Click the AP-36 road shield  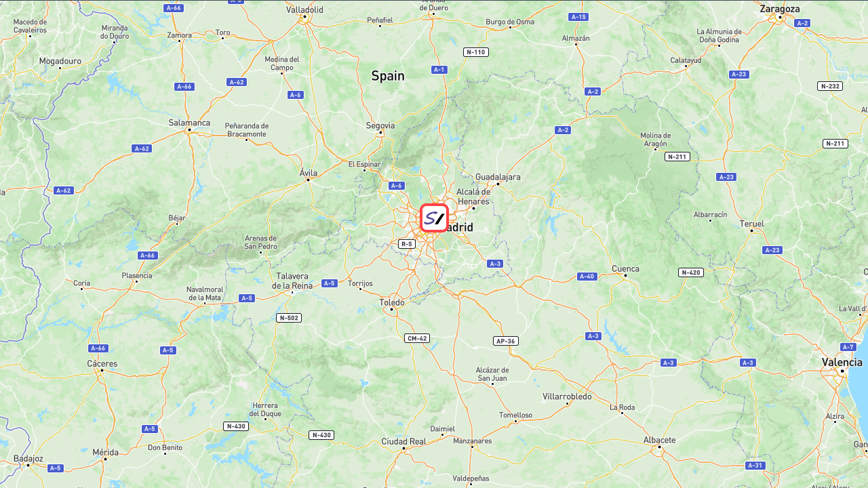click(x=506, y=341)
